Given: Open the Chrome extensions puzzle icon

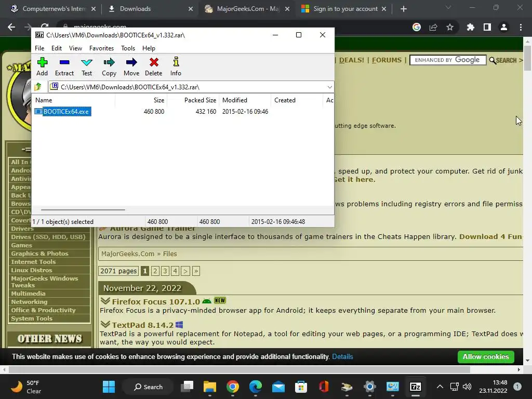Looking at the screenshot, I should [470, 27].
